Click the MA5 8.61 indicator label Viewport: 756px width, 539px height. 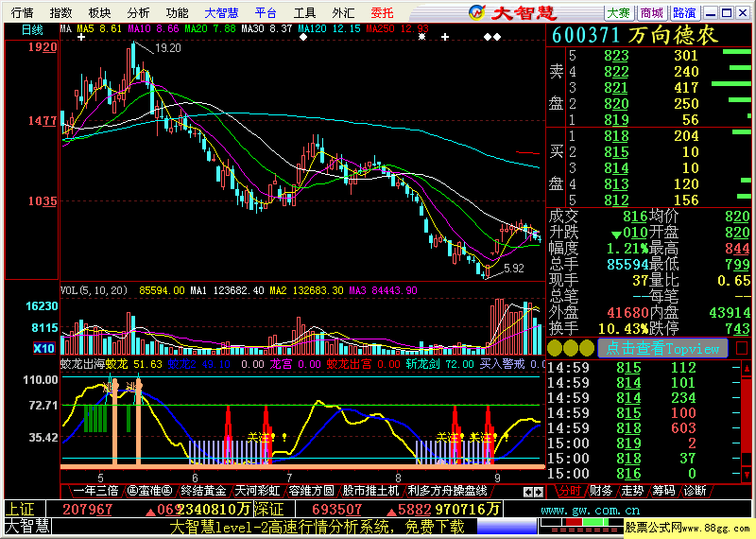click(x=99, y=29)
